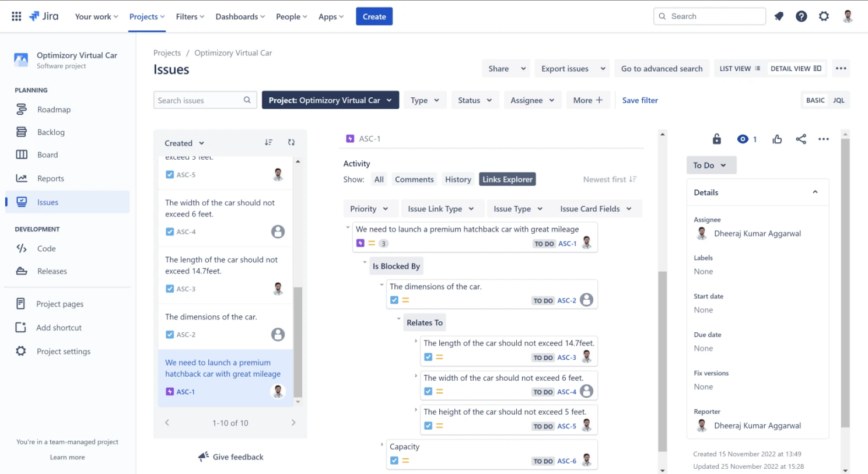
Task: Open notifications rocket icon in top bar
Action: click(x=779, y=16)
